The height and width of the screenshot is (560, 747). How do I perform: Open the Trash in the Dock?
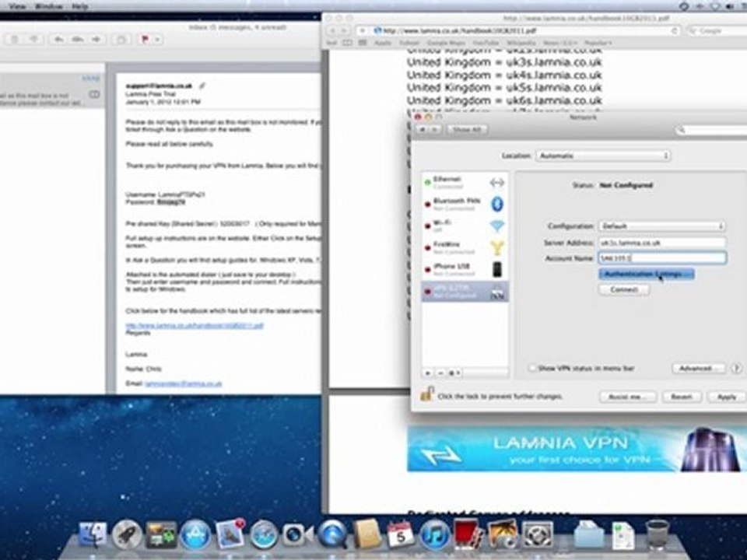point(658,534)
